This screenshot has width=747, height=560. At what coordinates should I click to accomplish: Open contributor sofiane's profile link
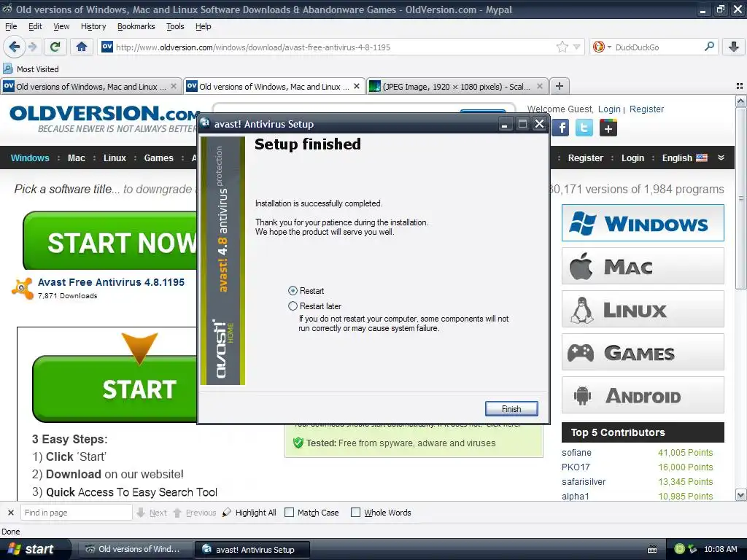tap(576, 452)
